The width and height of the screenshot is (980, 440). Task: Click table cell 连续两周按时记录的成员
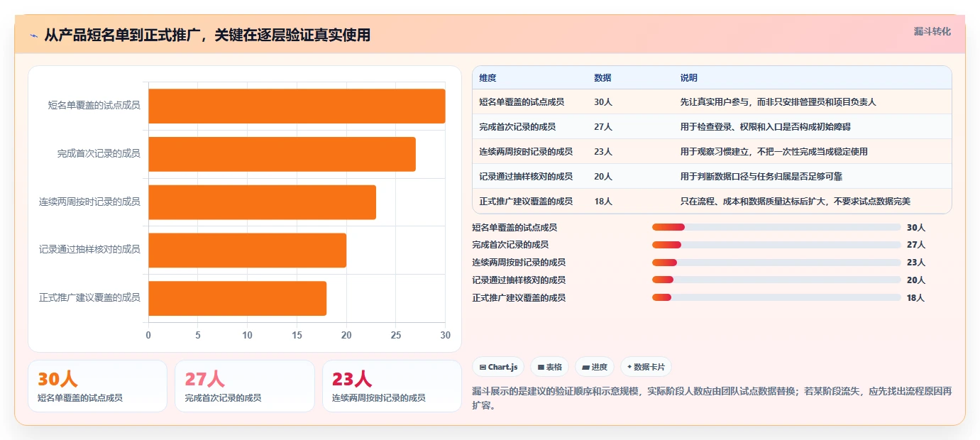click(526, 152)
